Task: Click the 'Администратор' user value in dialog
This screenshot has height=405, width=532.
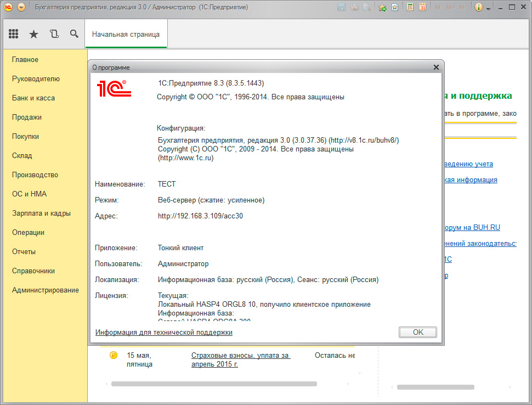Action: click(183, 264)
